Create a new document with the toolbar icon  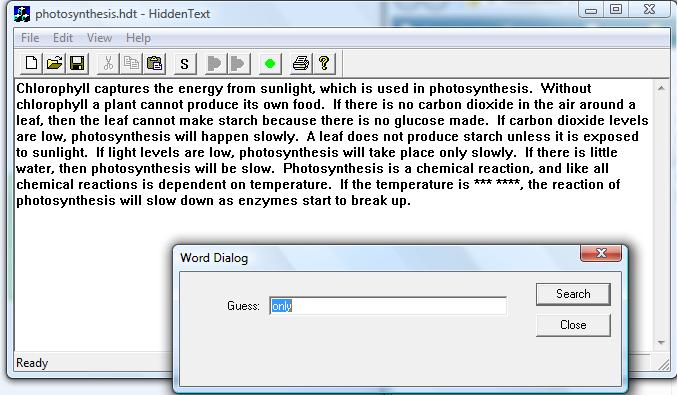click(31, 64)
